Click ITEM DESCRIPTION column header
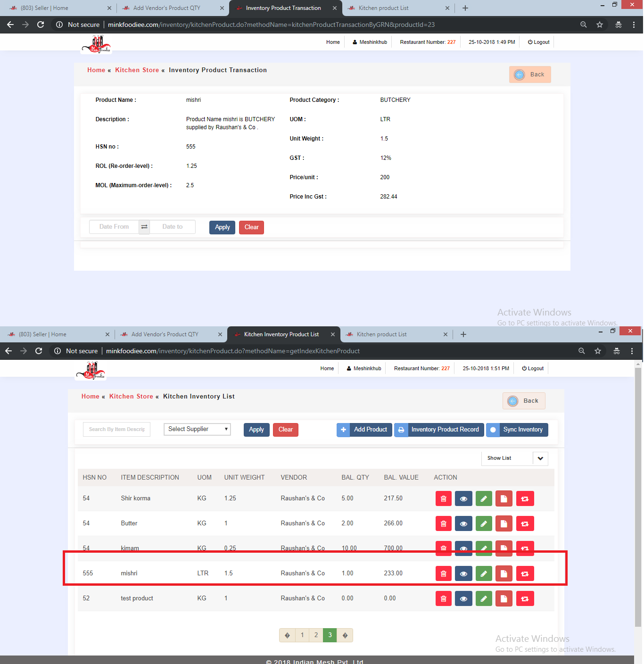Screen dimensions: 644x664 tap(150, 477)
